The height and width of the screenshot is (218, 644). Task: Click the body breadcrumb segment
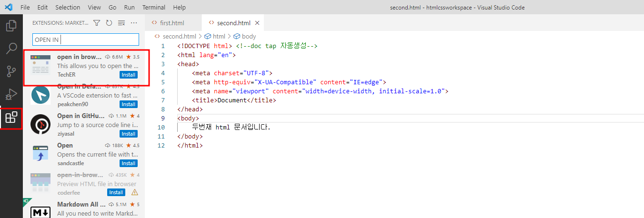[x=249, y=36]
